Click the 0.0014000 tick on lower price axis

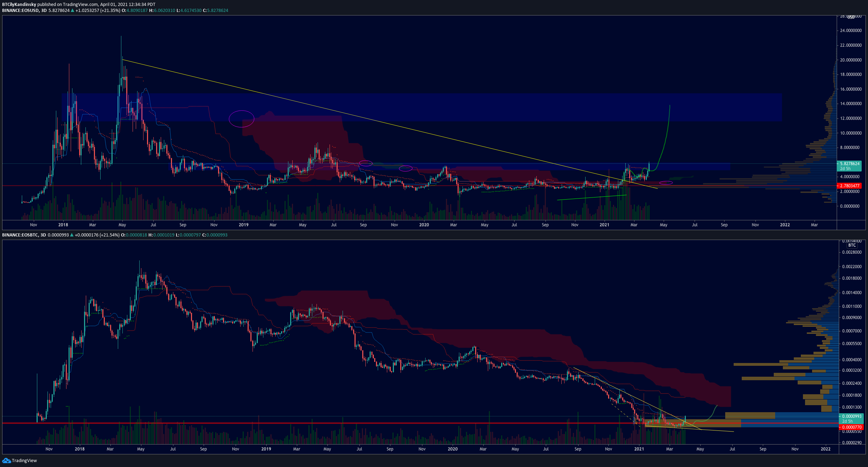(x=852, y=293)
